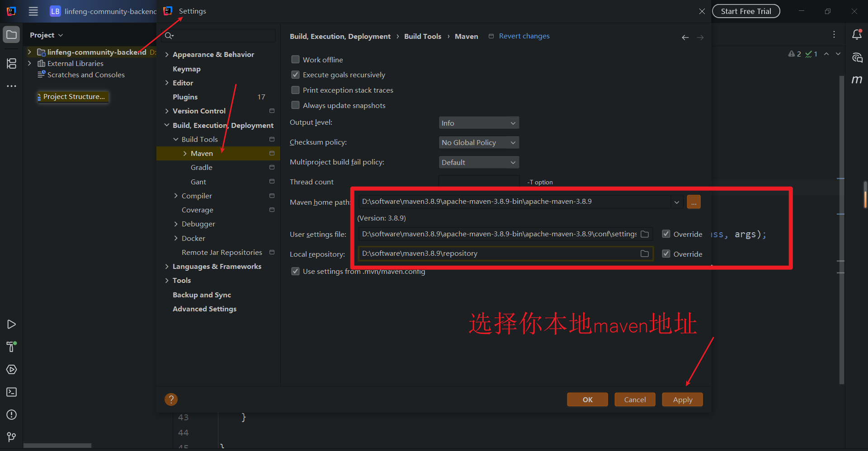Open the Build hammer tool window
This screenshot has height=451, width=868.
point(11,347)
